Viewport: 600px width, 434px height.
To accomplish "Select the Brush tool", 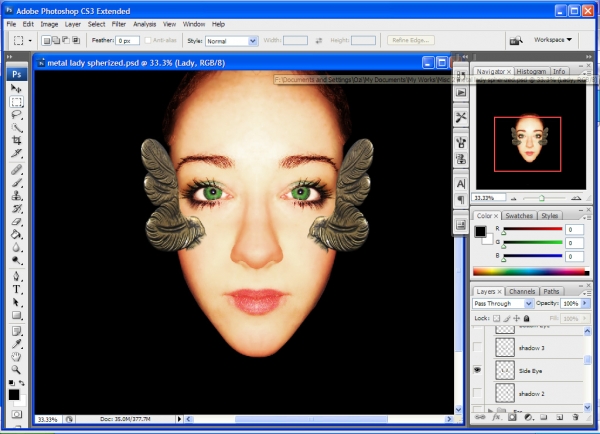I will [16, 183].
